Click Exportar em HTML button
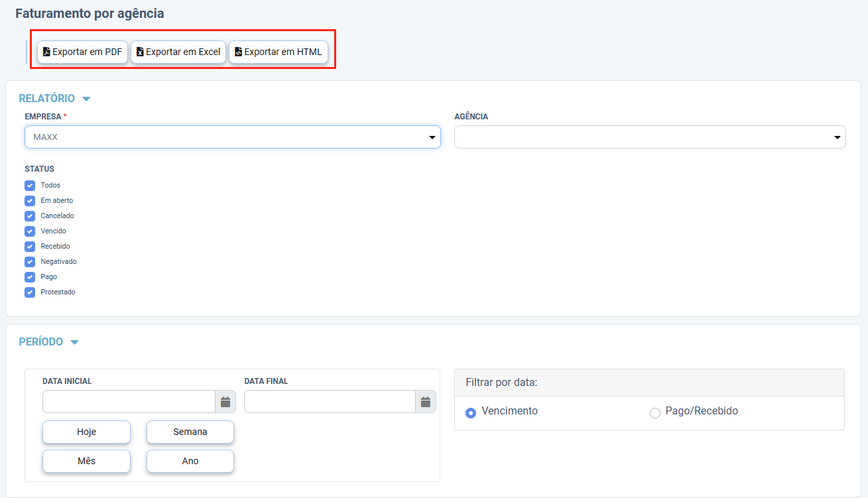The width and height of the screenshot is (868, 498). pyautogui.click(x=279, y=52)
